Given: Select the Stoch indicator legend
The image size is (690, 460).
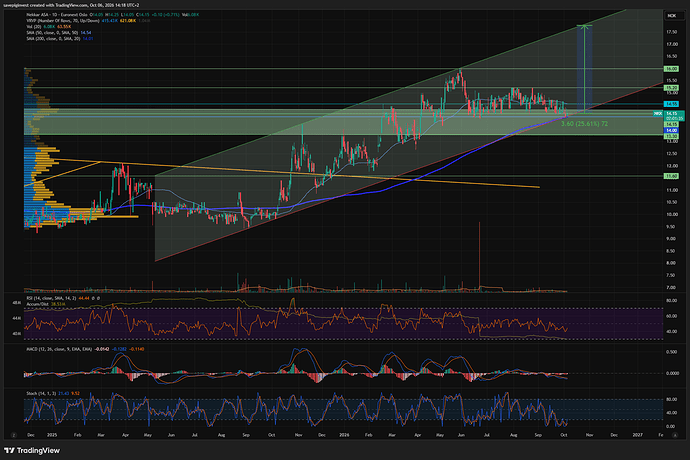Looking at the screenshot, I should (x=41, y=393).
